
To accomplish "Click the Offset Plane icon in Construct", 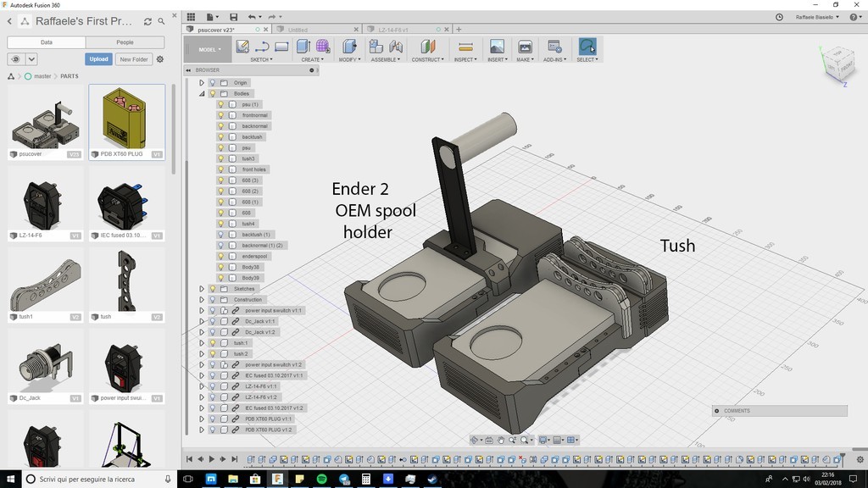I will tap(428, 47).
